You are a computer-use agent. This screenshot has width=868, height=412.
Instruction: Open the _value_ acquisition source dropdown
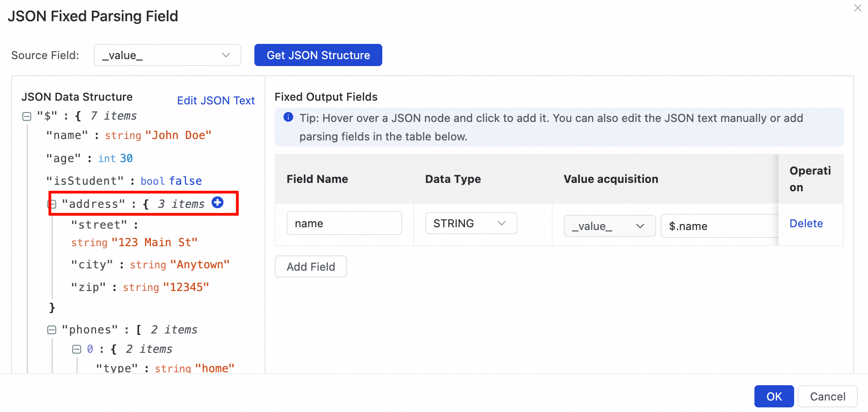[x=609, y=226]
